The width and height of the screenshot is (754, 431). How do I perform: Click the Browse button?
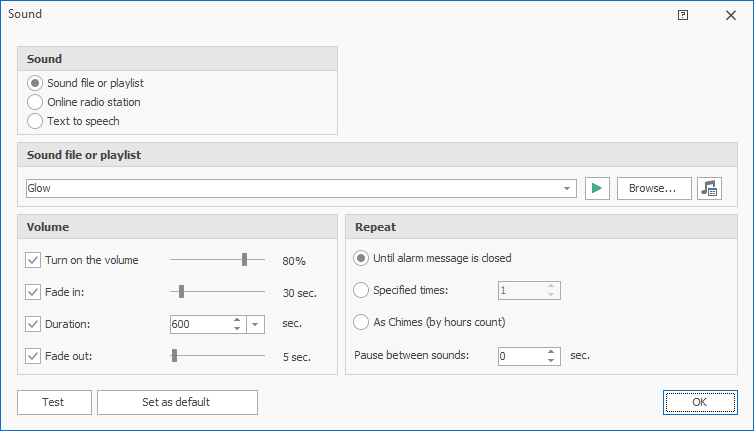click(653, 188)
